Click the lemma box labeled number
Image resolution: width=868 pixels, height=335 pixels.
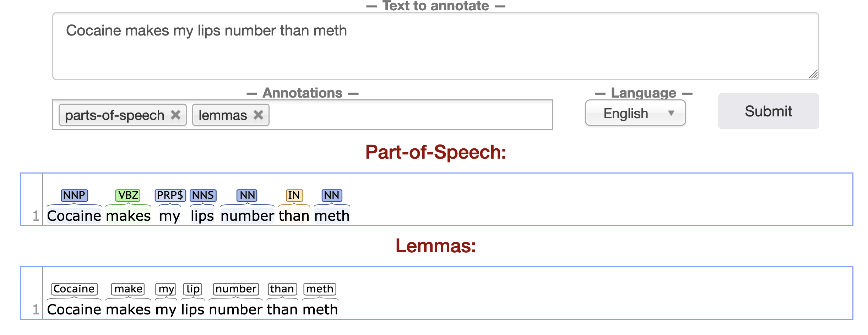[235, 289]
